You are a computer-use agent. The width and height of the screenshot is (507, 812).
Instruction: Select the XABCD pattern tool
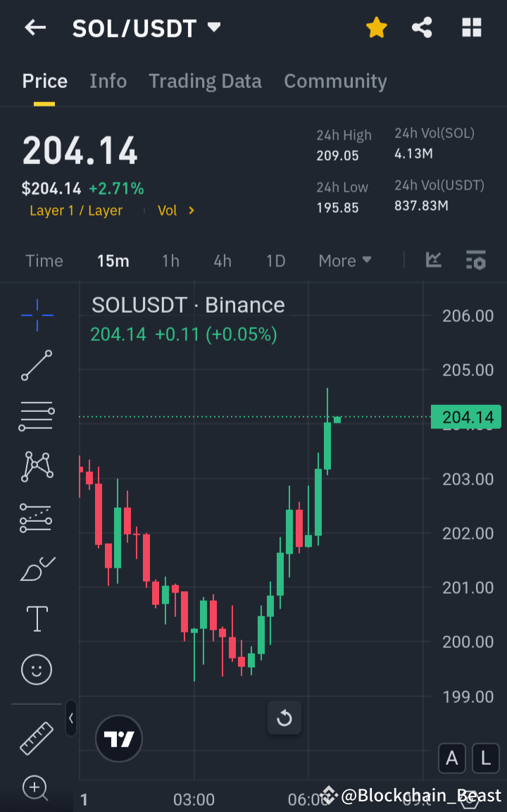tap(36, 466)
